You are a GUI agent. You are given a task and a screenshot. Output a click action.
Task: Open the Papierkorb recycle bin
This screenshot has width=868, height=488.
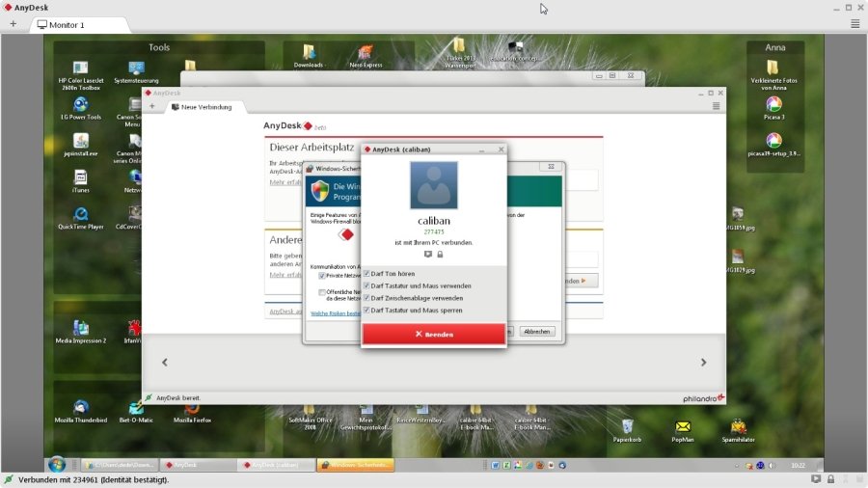point(627,430)
